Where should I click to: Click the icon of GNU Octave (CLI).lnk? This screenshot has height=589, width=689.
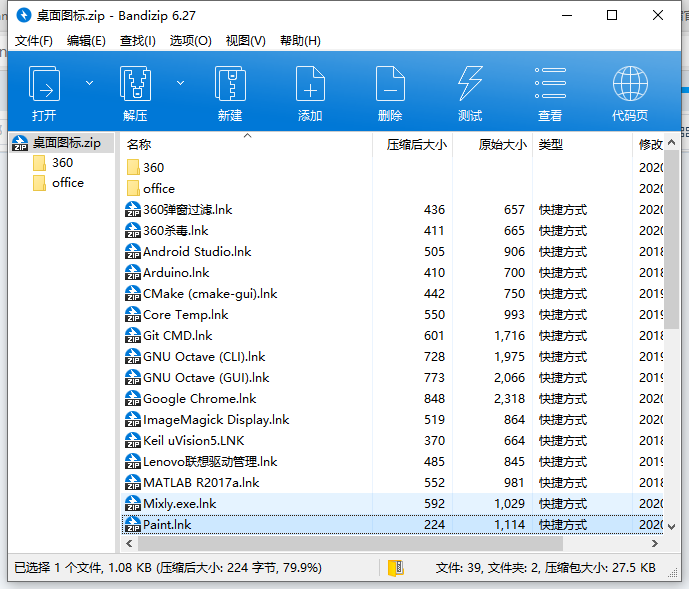[133, 356]
